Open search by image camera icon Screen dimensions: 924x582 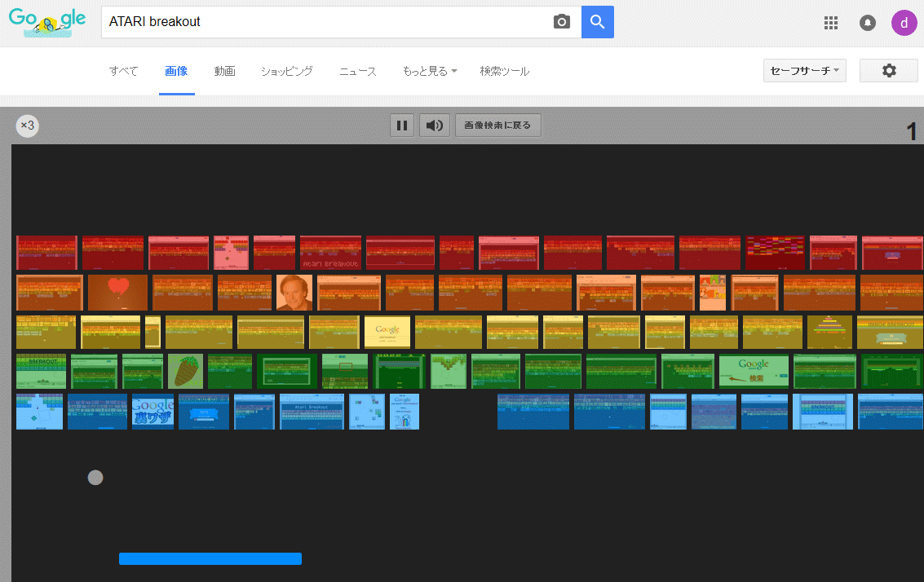pyautogui.click(x=562, y=22)
